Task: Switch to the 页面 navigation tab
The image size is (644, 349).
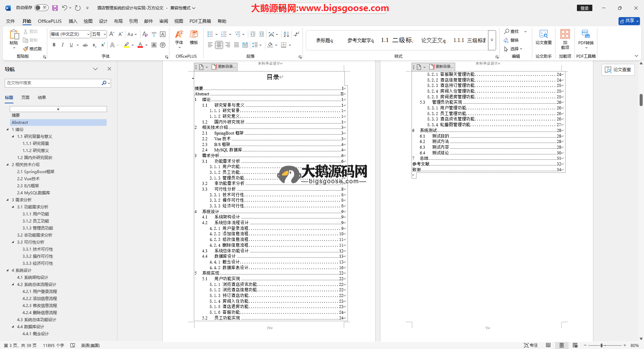Action: (25, 98)
